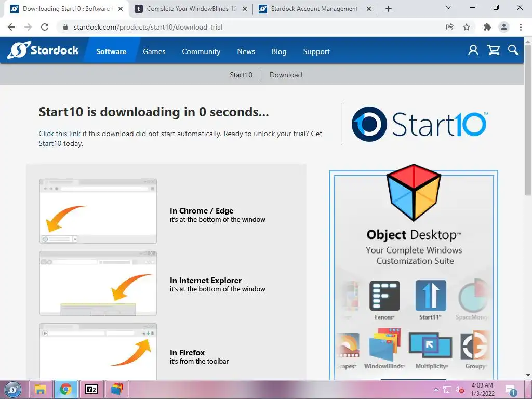This screenshot has height=399, width=532.
Task: Open the shopping cart icon
Action: 494,50
